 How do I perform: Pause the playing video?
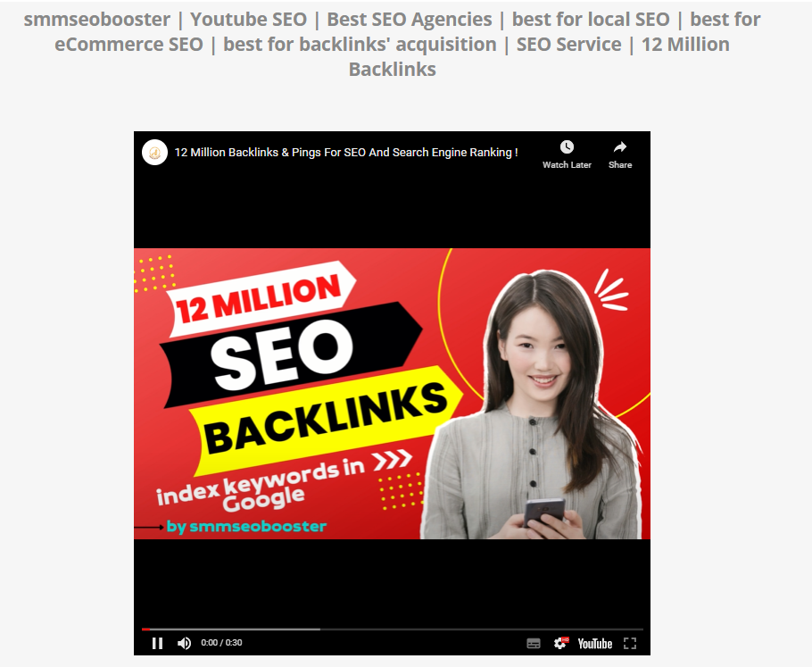point(157,642)
